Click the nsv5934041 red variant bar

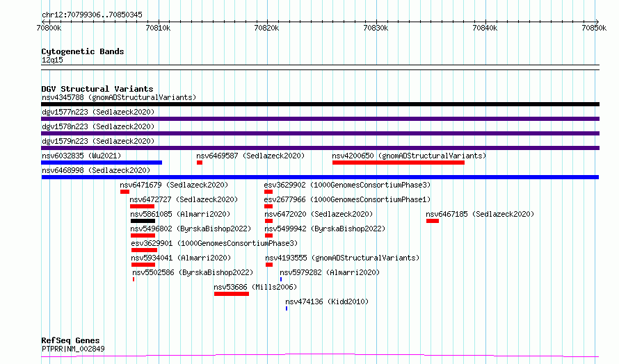[x=143, y=265]
